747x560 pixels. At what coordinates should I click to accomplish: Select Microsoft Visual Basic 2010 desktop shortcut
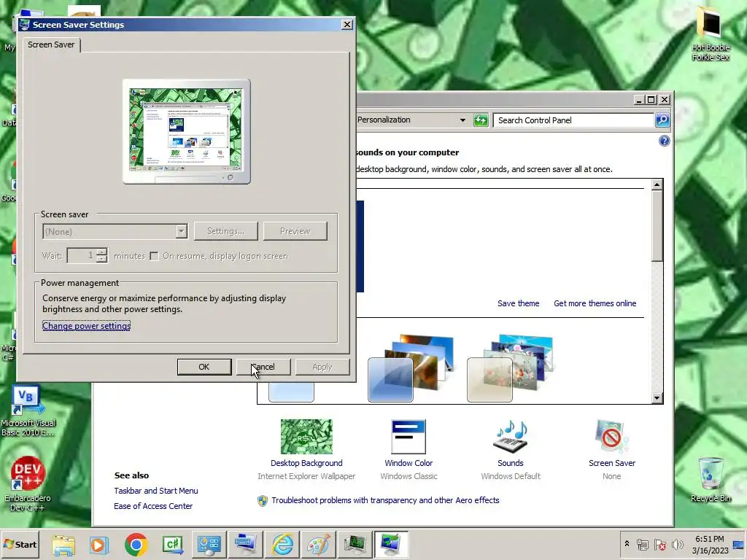click(x=28, y=411)
